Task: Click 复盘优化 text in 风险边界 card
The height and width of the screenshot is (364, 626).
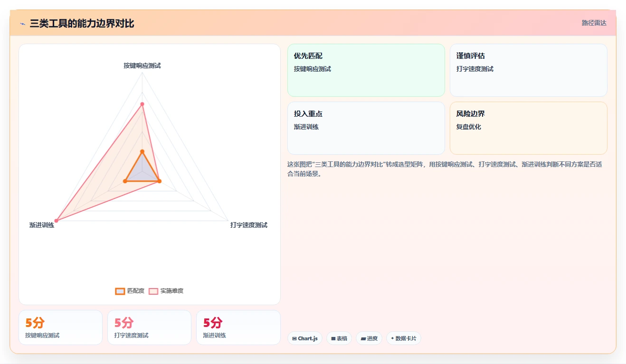Action: click(x=469, y=127)
